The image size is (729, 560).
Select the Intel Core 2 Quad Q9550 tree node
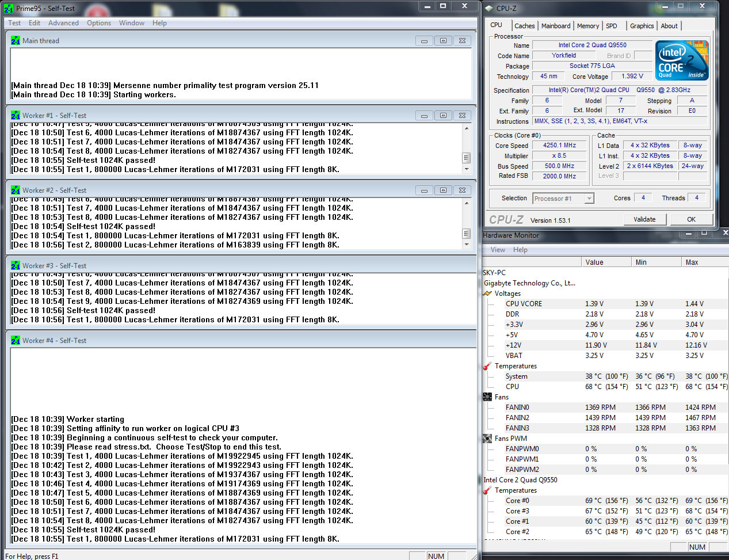tap(520, 480)
